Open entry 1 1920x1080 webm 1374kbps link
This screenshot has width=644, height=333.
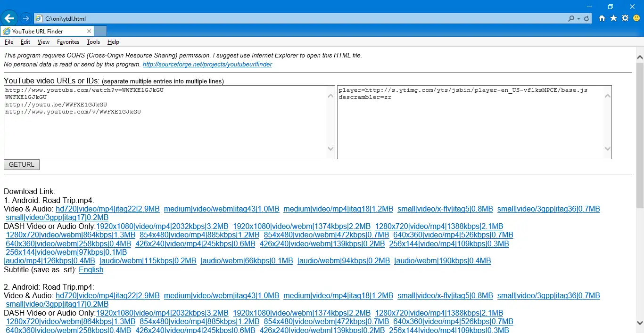pos(302,226)
